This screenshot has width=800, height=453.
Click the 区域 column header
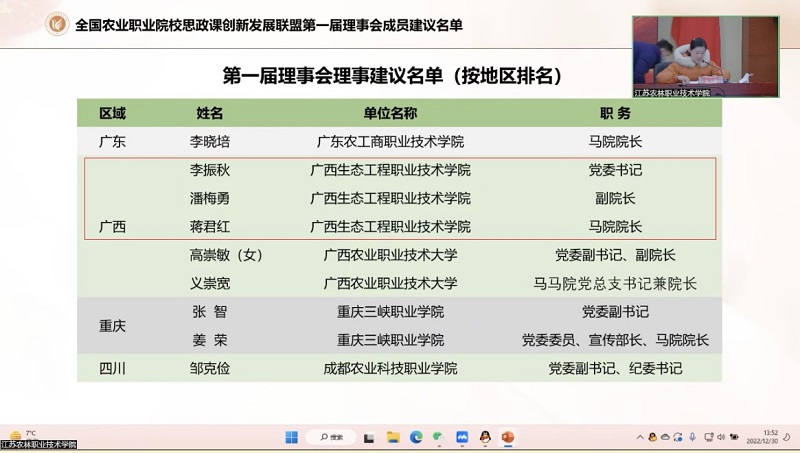point(112,113)
